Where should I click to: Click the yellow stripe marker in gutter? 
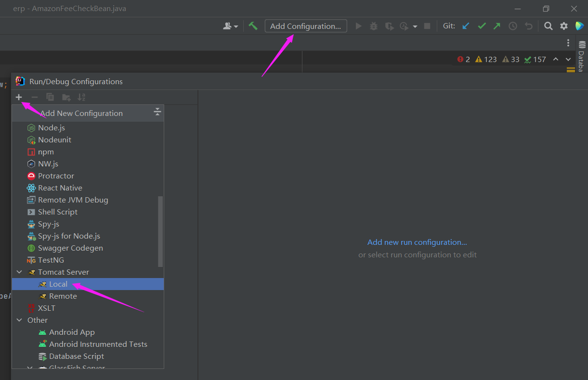click(571, 70)
